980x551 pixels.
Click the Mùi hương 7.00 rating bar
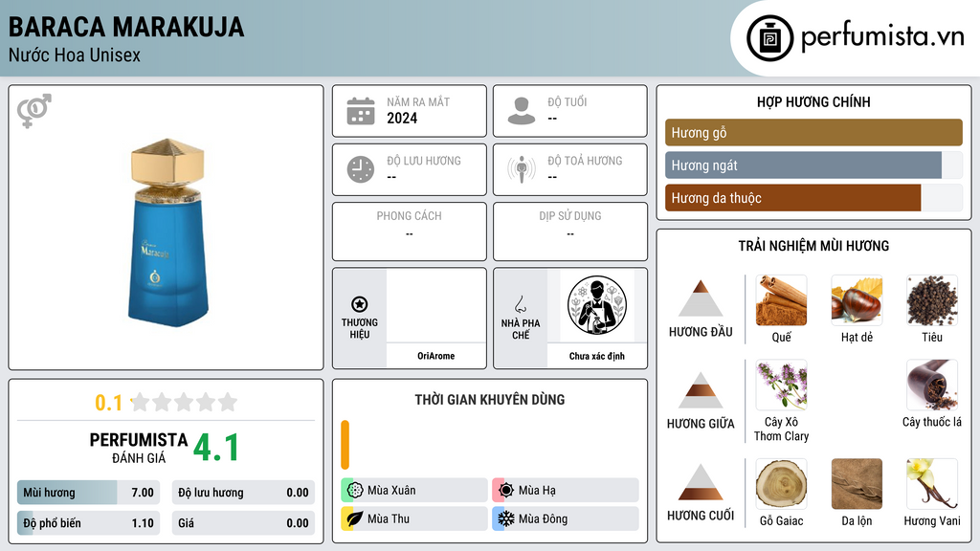[x=88, y=493]
